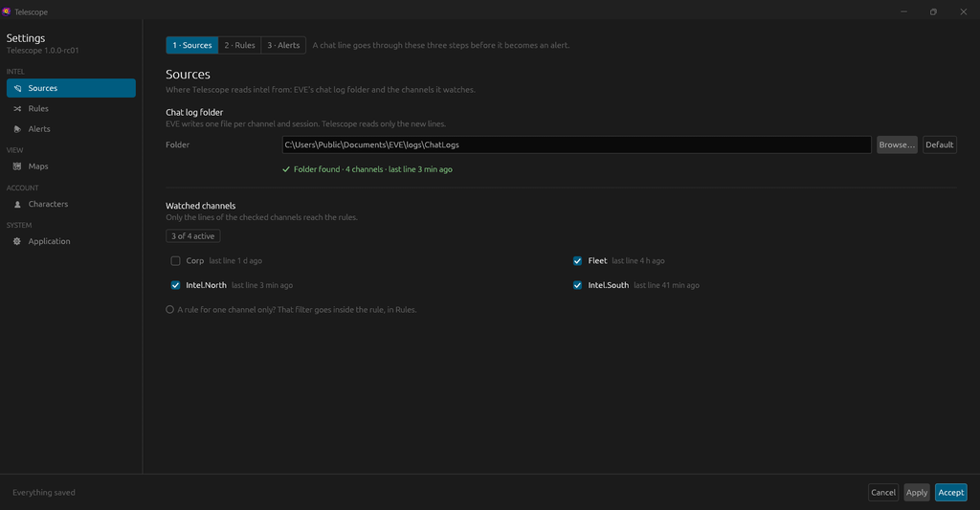
Task: Click the Cancel button
Action: [x=883, y=493]
